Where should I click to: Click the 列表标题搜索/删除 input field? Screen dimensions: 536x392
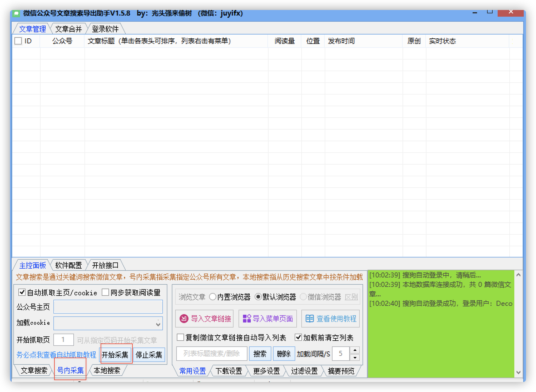[x=212, y=354]
